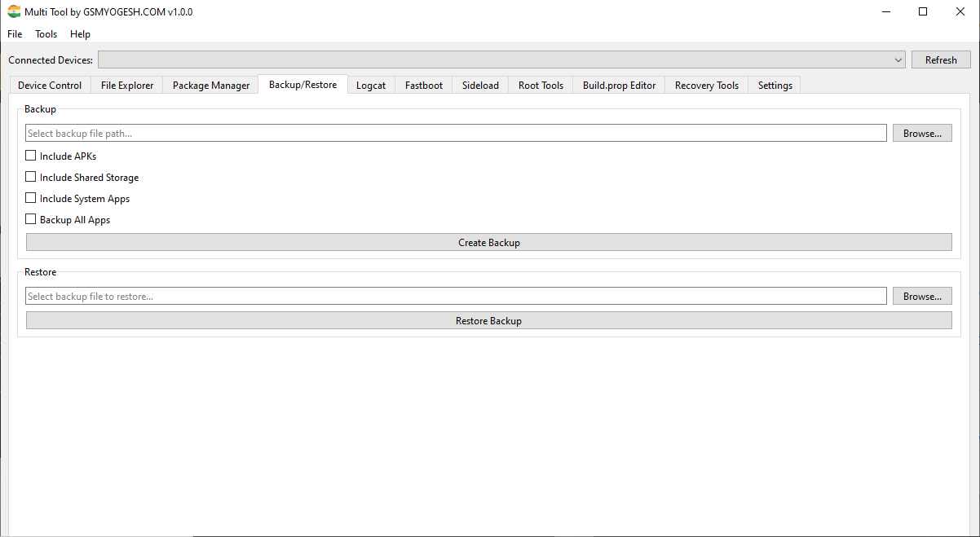
Task: Expand the Connected Devices dropdown
Action: pyautogui.click(x=898, y=60)
